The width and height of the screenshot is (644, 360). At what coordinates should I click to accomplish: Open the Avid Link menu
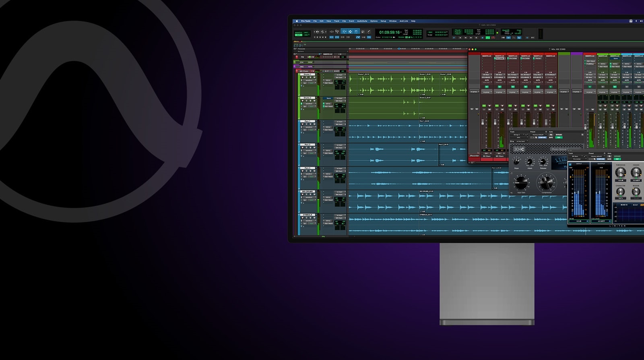404,21
